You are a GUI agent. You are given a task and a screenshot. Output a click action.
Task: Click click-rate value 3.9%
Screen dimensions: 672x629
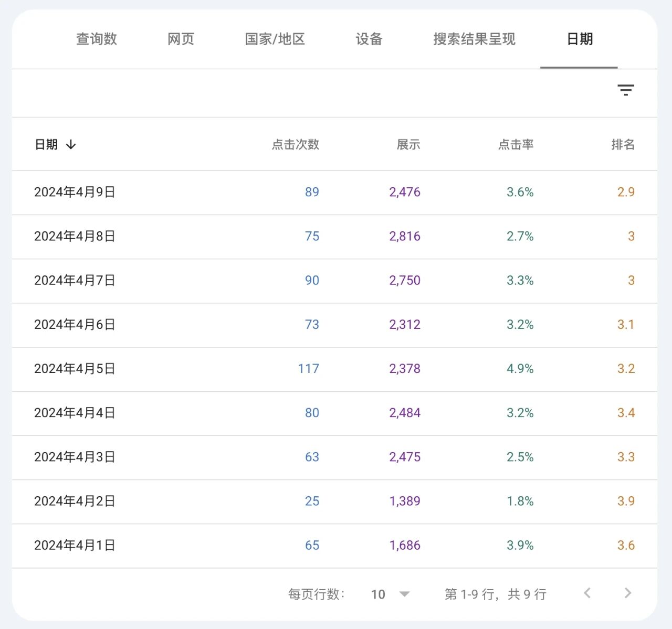point(520,546)
